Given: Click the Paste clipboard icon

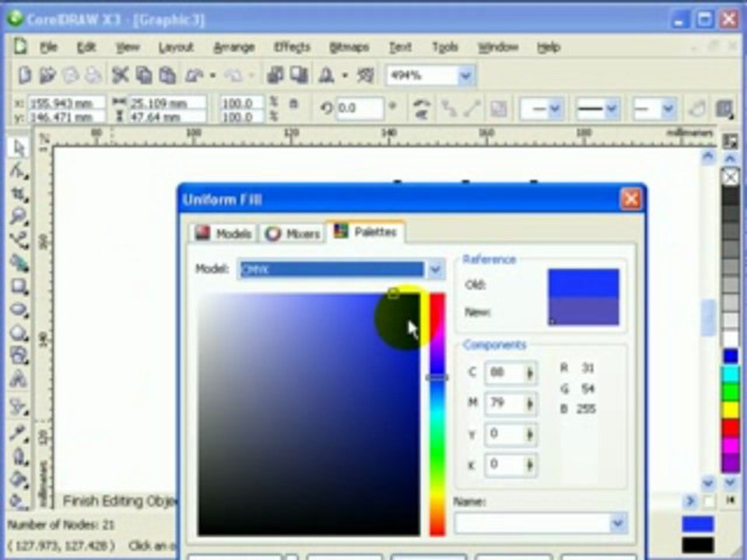Looking at the screenshot, I should 167,75.
